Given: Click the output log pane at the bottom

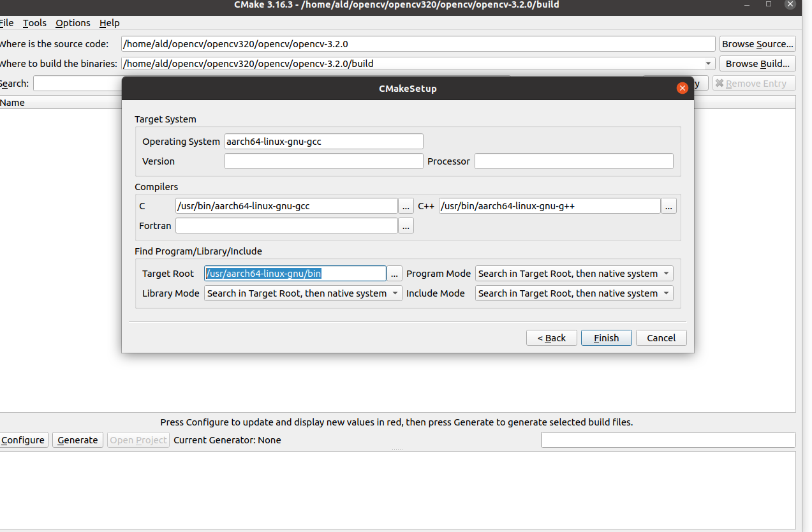Looking at the screenshot, I should 397,489.
